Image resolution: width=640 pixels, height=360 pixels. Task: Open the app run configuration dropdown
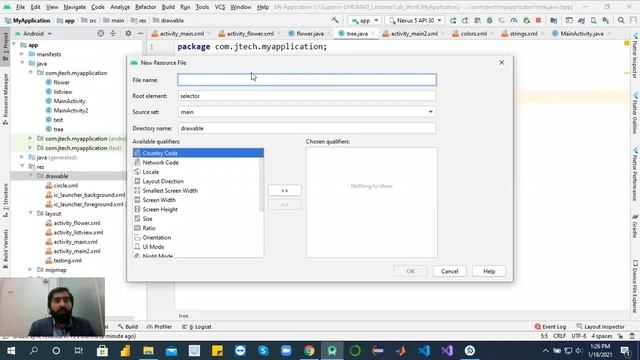click(x=365, y=20)
